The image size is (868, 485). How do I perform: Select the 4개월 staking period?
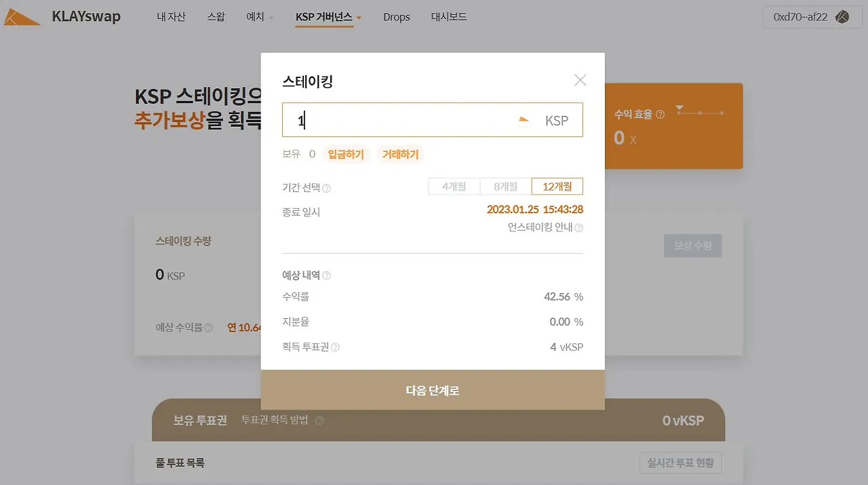coord(453,186)
